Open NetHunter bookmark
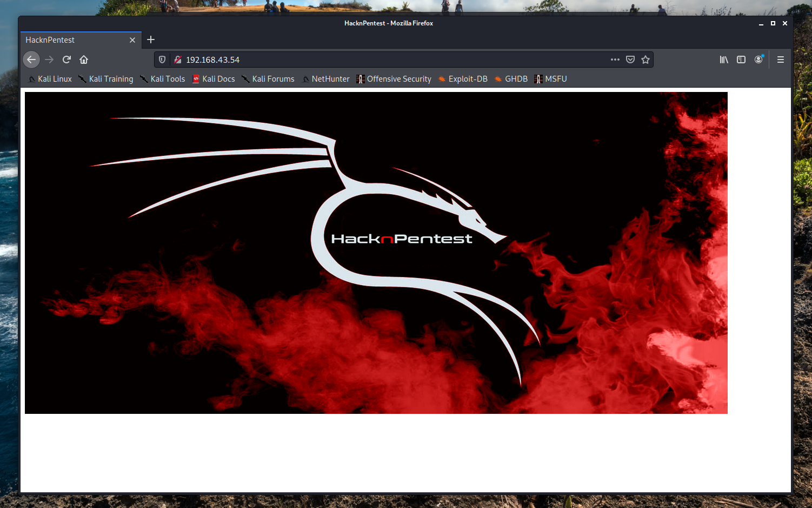This screenshot has width=812, height=508. click(x=326, y=79)
